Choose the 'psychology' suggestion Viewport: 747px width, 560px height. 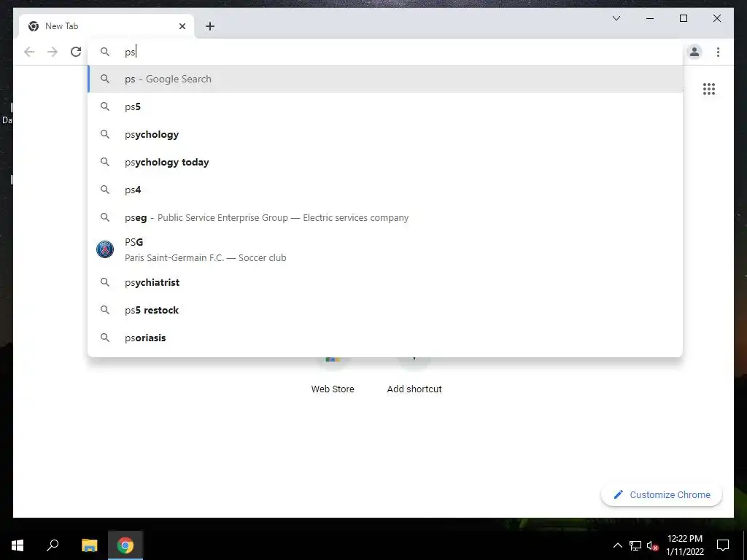(385, 134)
